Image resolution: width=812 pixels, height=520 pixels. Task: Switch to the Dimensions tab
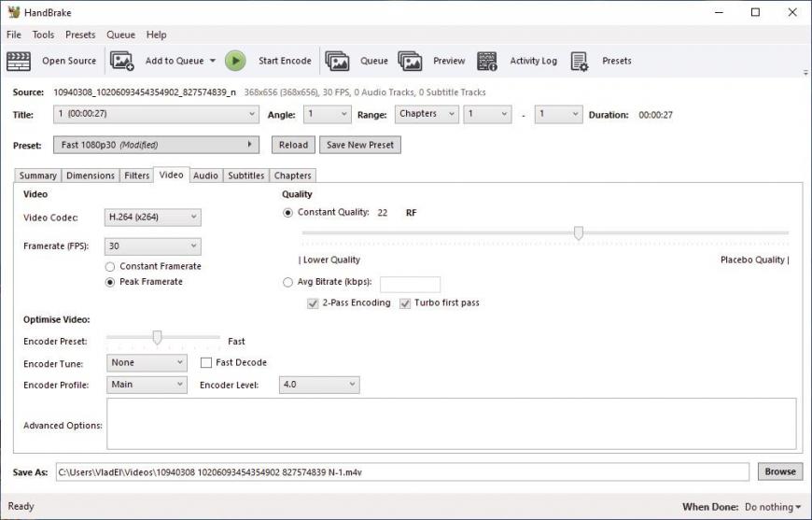tap(91, 176)
